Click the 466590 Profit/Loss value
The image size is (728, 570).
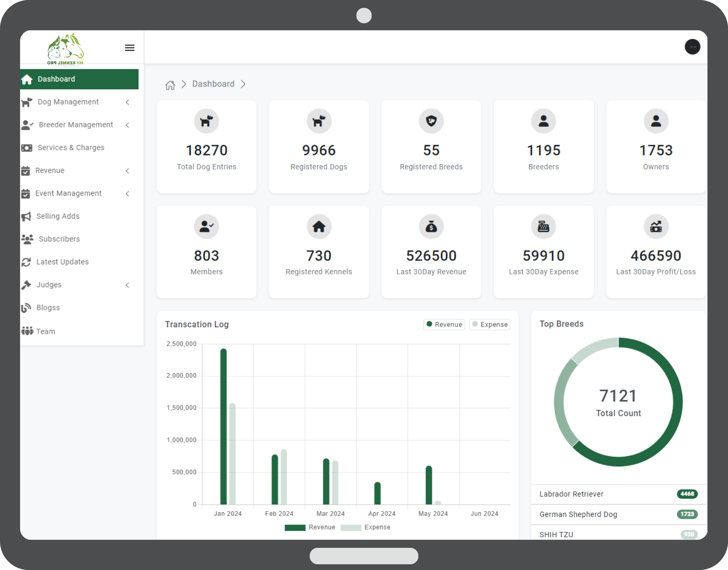(656, 256)
